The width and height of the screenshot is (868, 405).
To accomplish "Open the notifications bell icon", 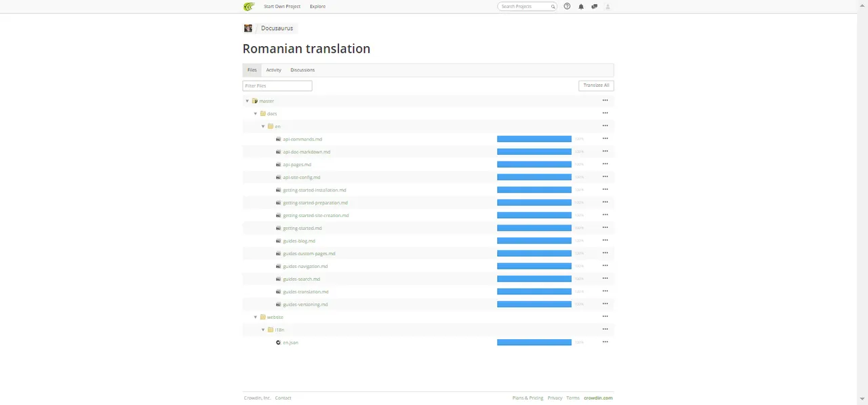I will point(581,7).
